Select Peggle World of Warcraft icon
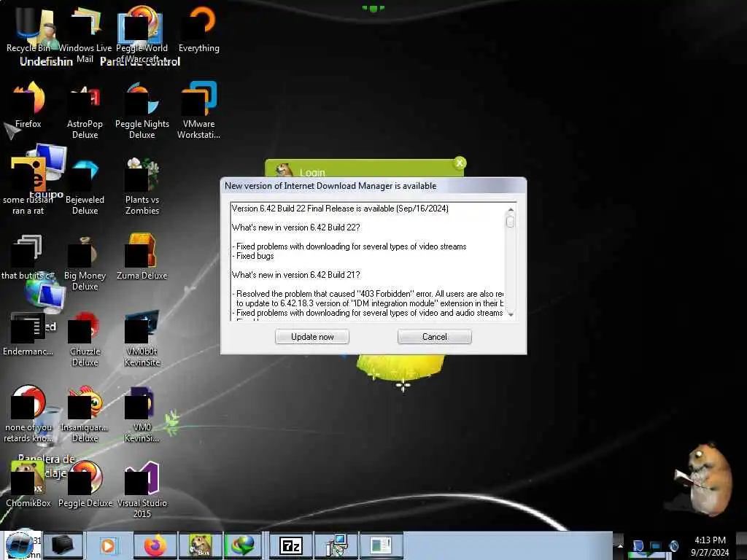Image resolution: width=747 pixels, height=560 pixels. pos(142,34)
